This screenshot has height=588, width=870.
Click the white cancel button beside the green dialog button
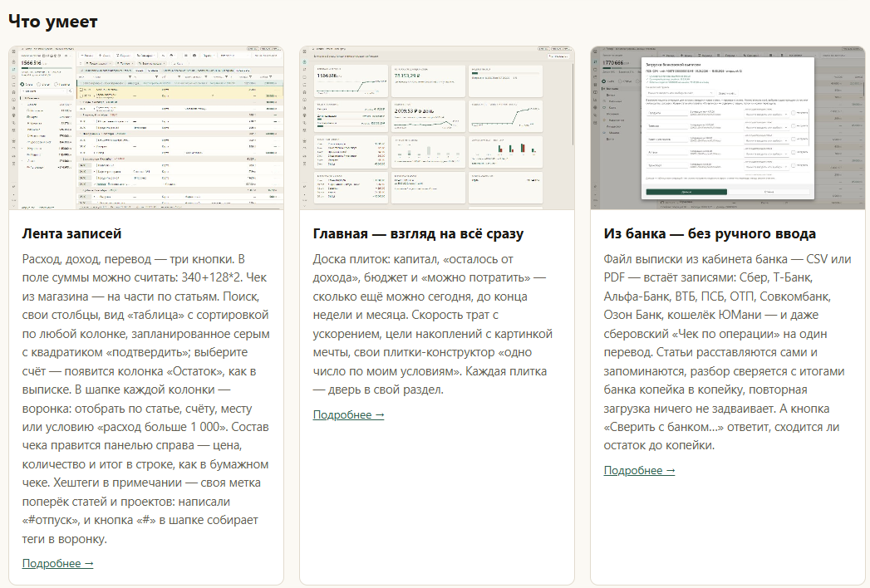[769, 192]
